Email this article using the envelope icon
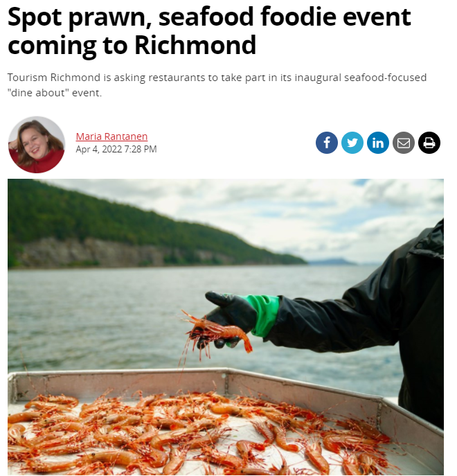This screenshot has height=476, width=457. (x=403, y=143)
